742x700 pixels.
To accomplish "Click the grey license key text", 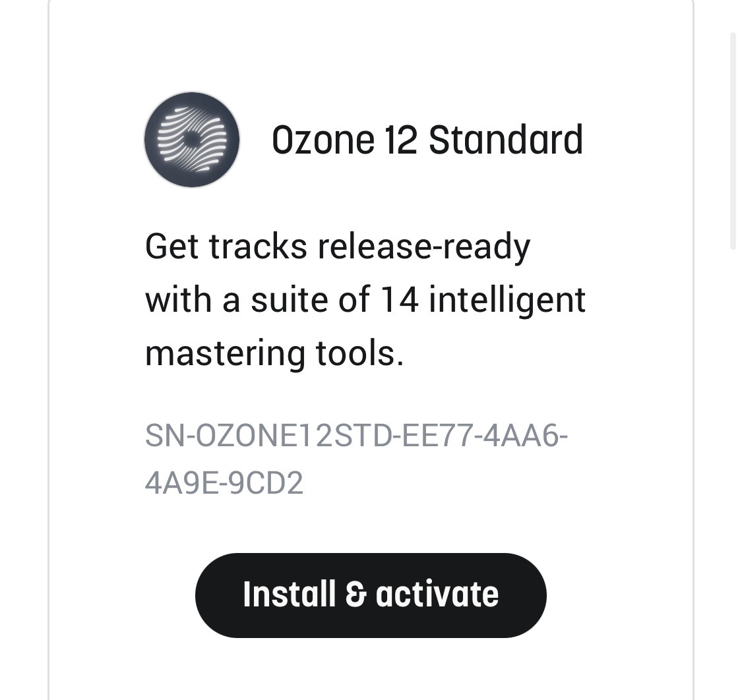I will click(359, 458).
